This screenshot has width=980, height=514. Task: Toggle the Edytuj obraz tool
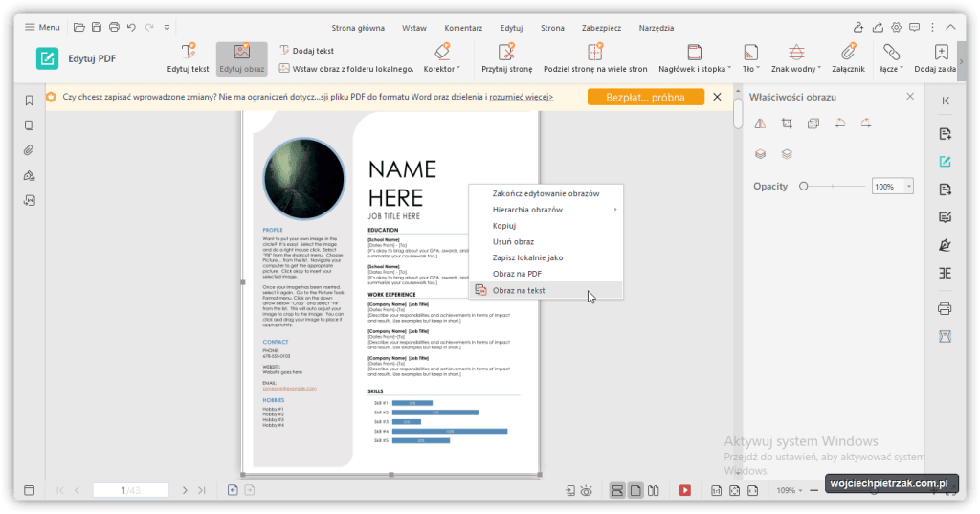point(242,58)
